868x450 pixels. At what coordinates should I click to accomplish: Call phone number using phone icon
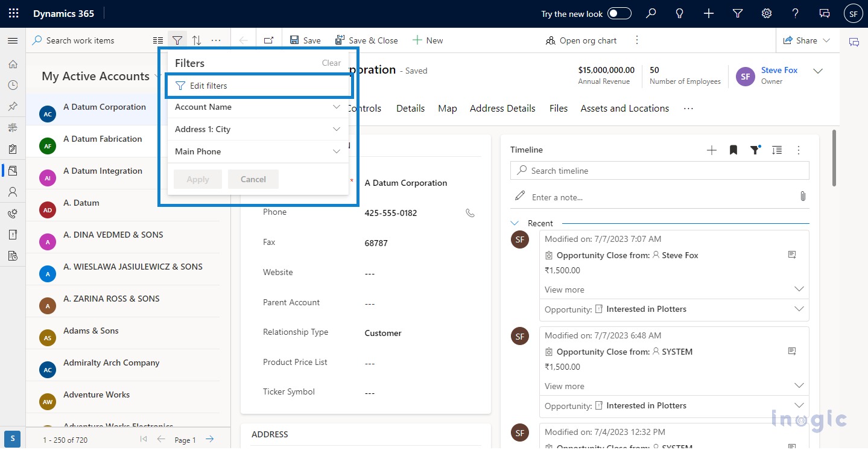point(470,213)
